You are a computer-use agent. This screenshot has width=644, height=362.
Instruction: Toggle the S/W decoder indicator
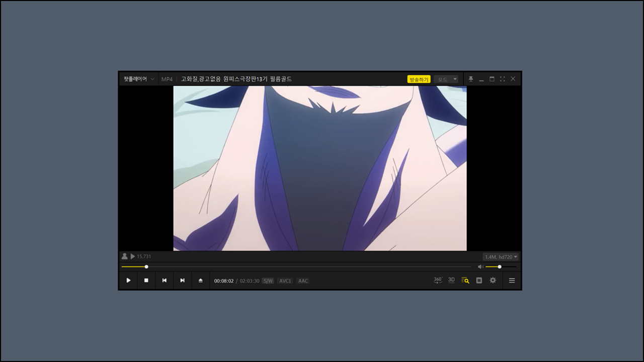268,281
